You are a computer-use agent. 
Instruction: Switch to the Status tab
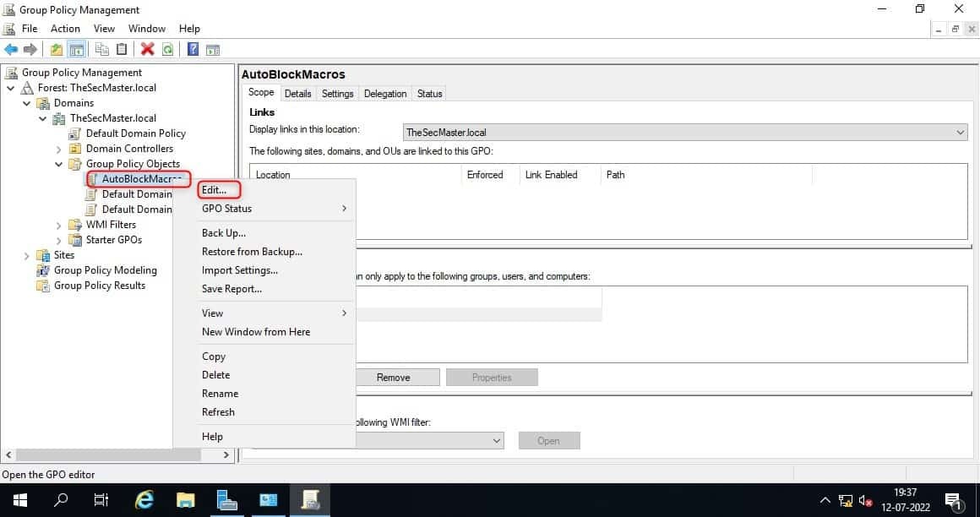point(429,94)
